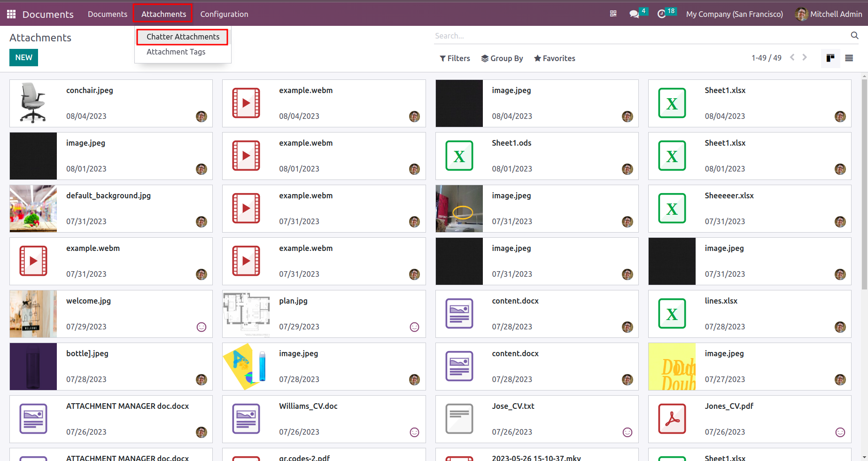
Task: Open the discuss messages icon
Action: tap(634, 14)
